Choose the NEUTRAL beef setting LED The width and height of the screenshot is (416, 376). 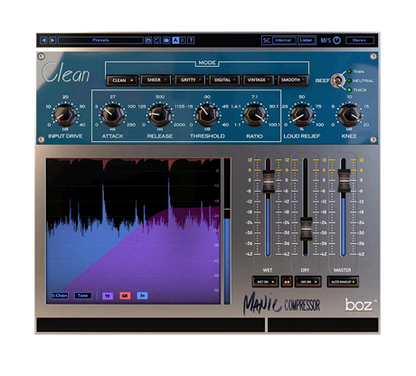[x=349, y=81]
